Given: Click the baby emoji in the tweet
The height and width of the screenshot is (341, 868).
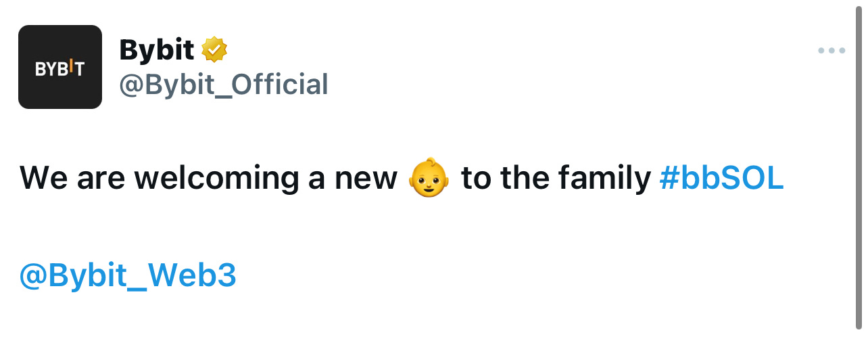Looking at the screenshot, I should pyautogui.click(x=429, y=178).
